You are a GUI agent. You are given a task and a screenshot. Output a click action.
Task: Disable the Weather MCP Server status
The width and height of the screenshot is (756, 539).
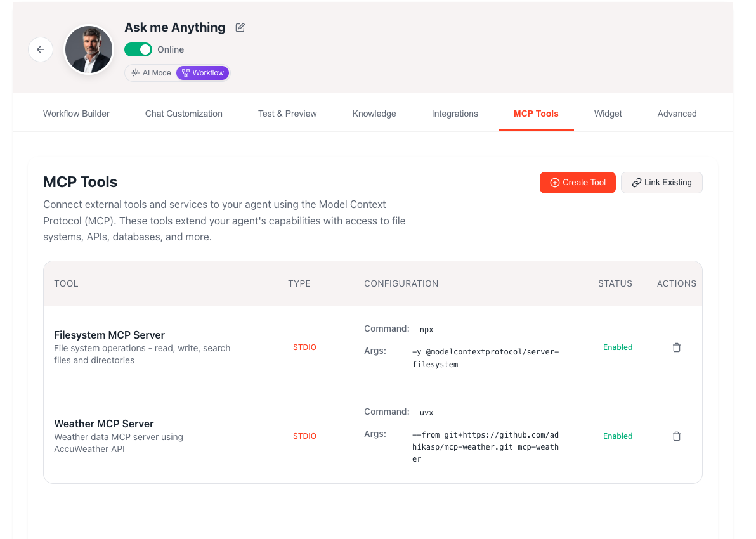pyautogui.click(x=617, y=436)
